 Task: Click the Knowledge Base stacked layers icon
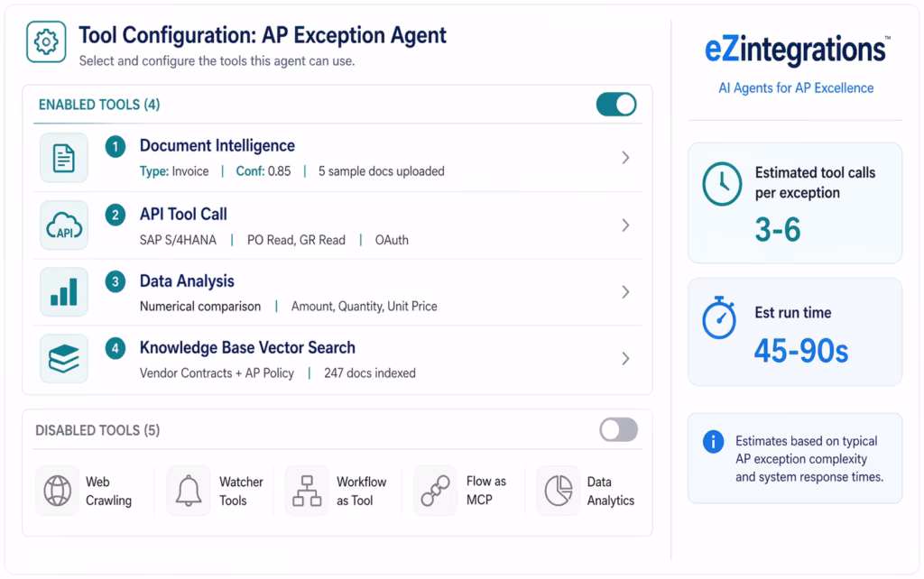pyautogui.click(x=64, y=359)
